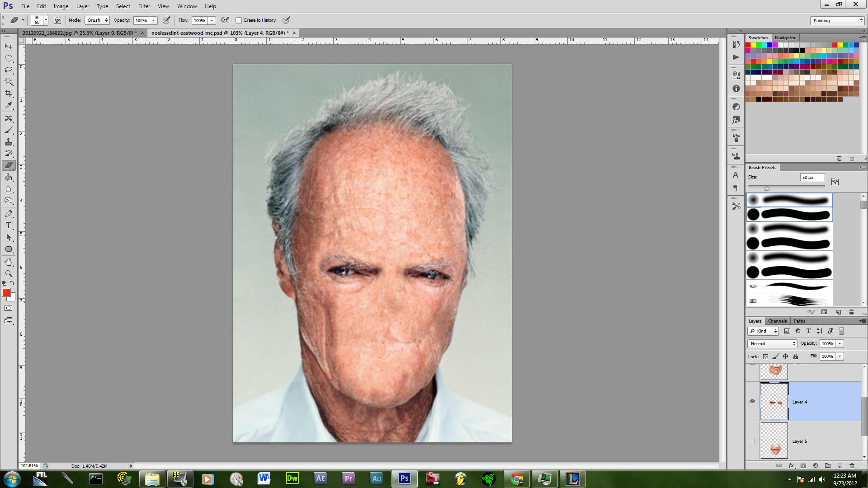Pick the pure red swatch
The height and width of the screenshot is (488, 868).
pos(748,45)
